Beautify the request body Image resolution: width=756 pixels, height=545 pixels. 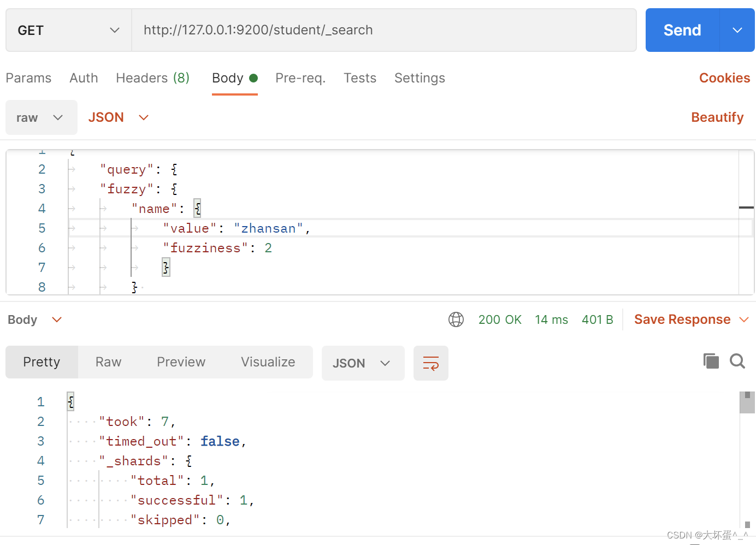point(717,117)
